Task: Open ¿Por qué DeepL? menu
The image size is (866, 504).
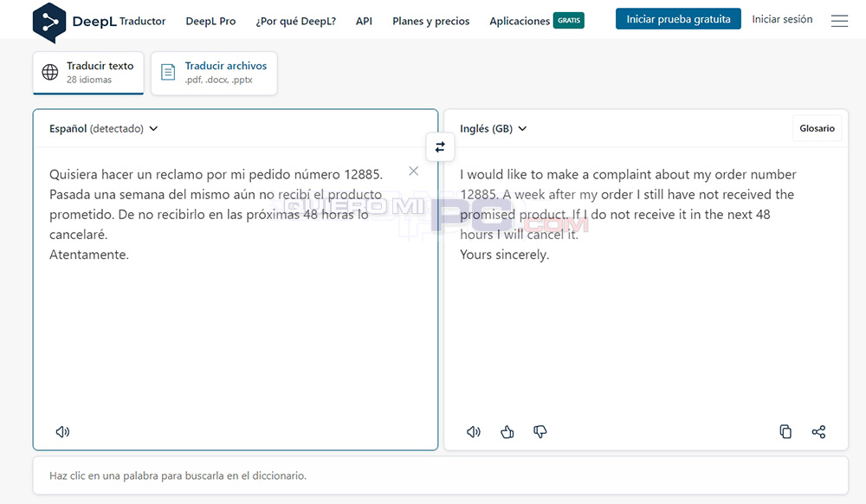Action: click(295, 21)
